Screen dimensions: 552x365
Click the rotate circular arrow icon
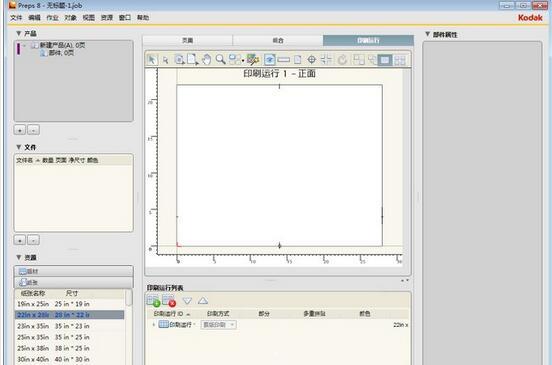click(342, 59)
